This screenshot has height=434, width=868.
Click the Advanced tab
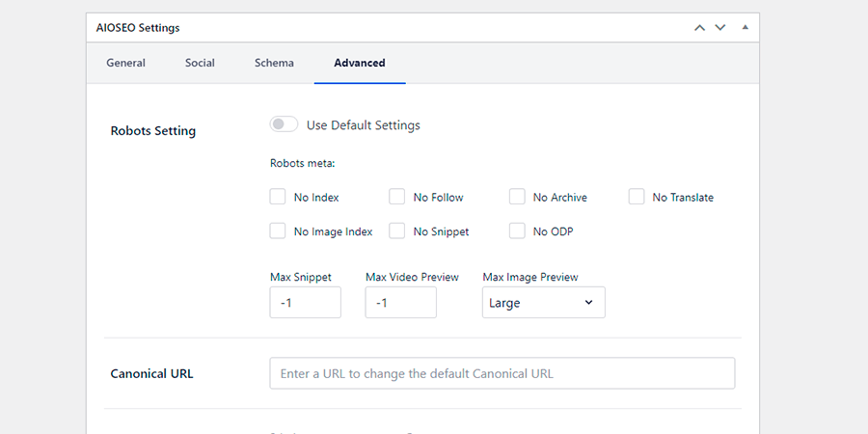pos(359,64)
